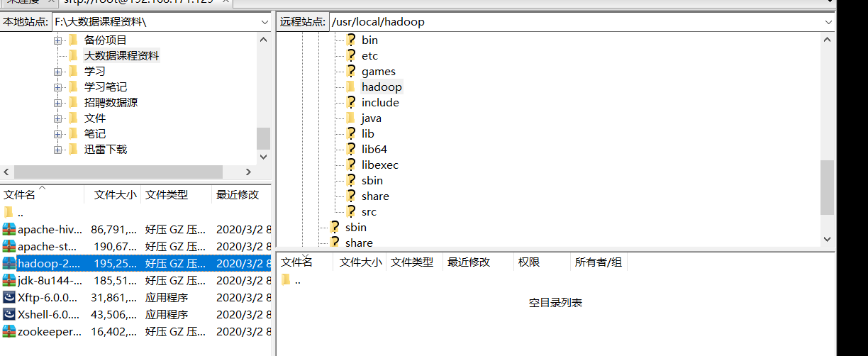Expand the 学习笔记 folder node
This screenshot has width=868, height=356.
pyautogui.click(x=58, y=87)
